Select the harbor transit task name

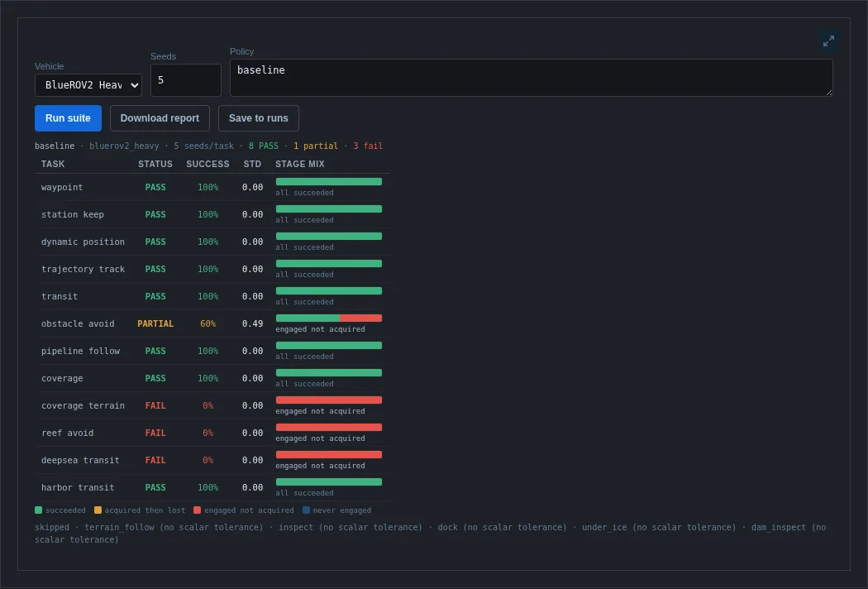(78, 487)
